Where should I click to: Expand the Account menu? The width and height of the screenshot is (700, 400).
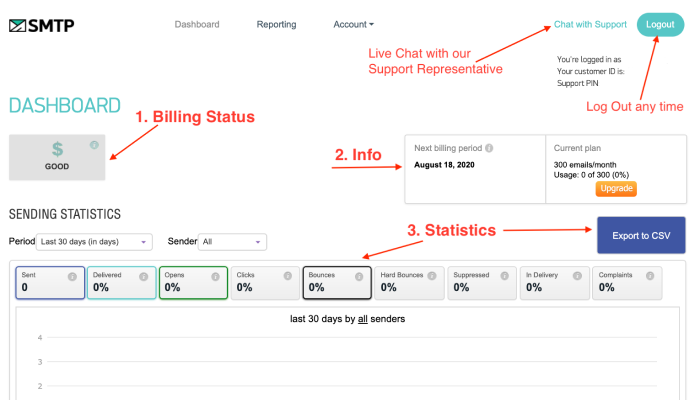coord(353,24)
